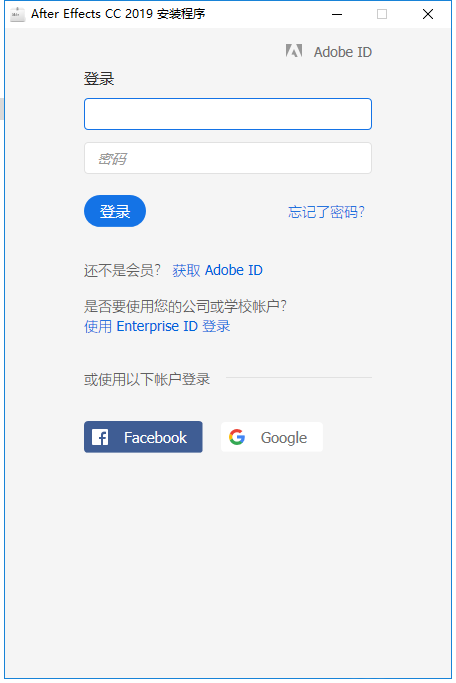Image resolution: width=456 pixels, height=683 pixels.
Task: Minimize the After Effects installer window
Action: pos(337,14)
